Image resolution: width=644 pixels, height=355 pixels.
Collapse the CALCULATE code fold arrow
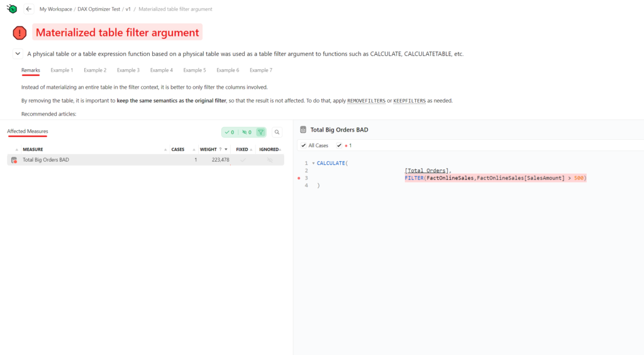point(313,163)
